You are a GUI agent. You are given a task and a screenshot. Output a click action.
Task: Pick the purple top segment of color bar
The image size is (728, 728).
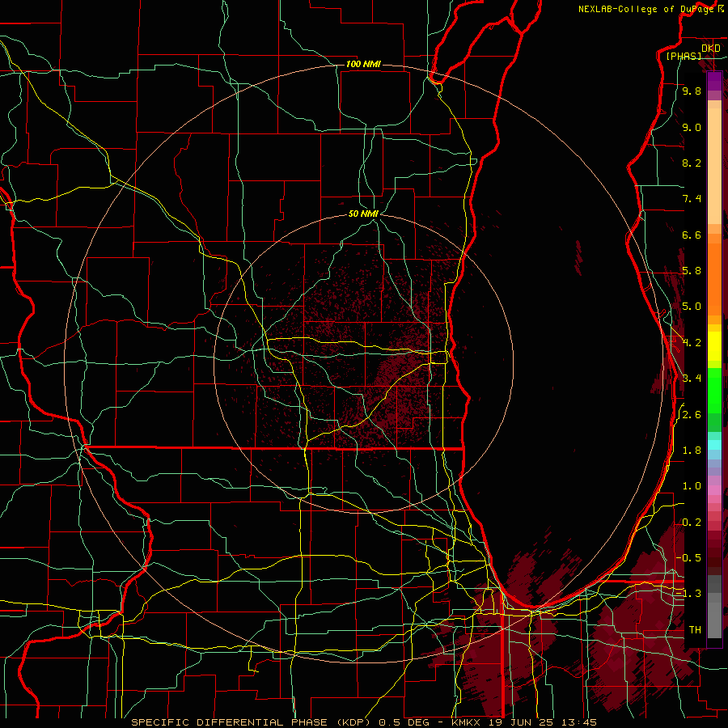[x=714, y=81]
